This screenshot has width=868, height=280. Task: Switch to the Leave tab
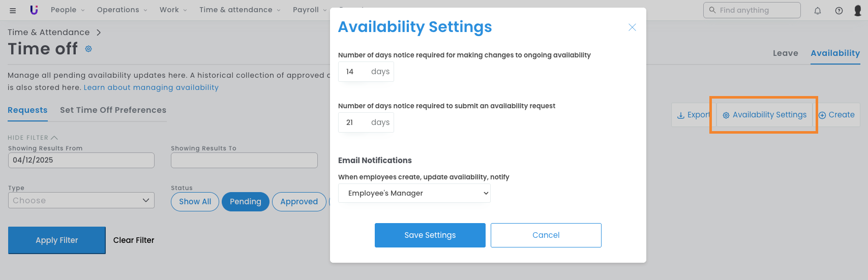[x=785, y=53]
